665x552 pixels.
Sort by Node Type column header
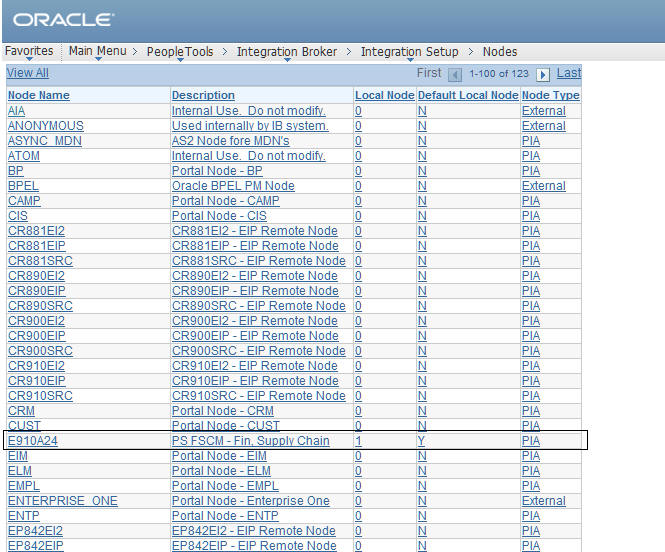(x=550, y=95)
